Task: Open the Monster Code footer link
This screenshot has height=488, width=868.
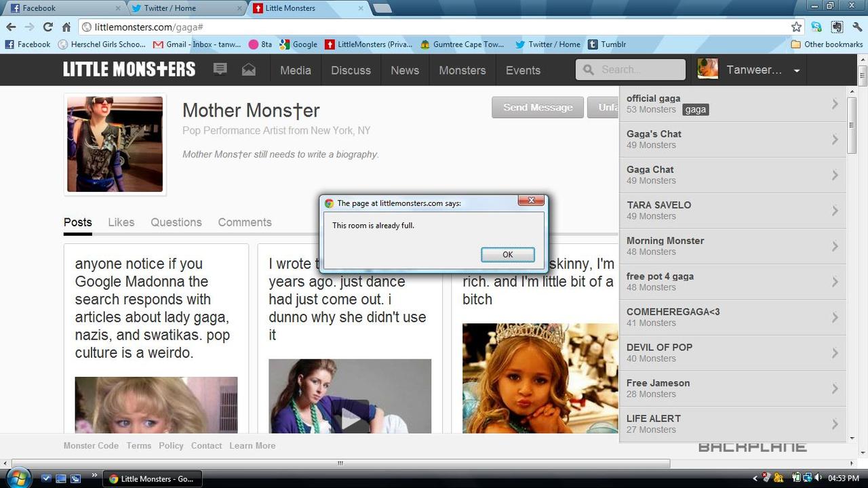Action: point(91,446)
